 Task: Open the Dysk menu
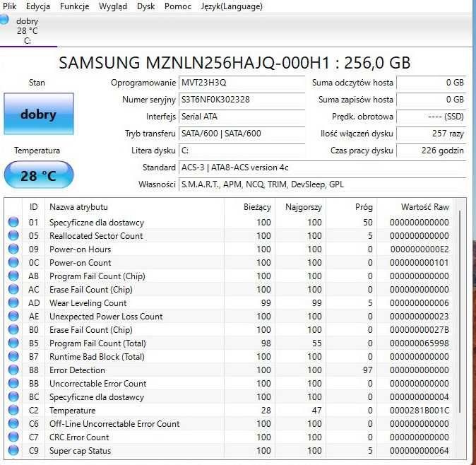pyautogui.click(x=145, y=6)
